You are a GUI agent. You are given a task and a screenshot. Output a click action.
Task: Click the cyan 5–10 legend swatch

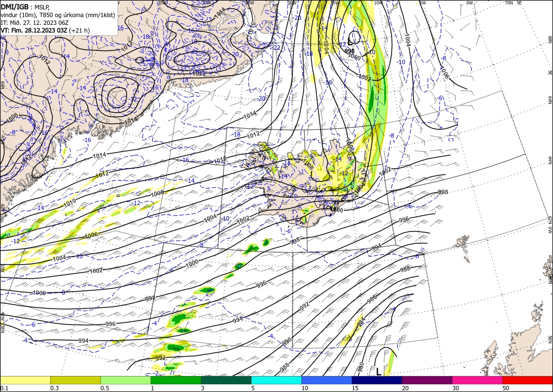click(276, 380)
